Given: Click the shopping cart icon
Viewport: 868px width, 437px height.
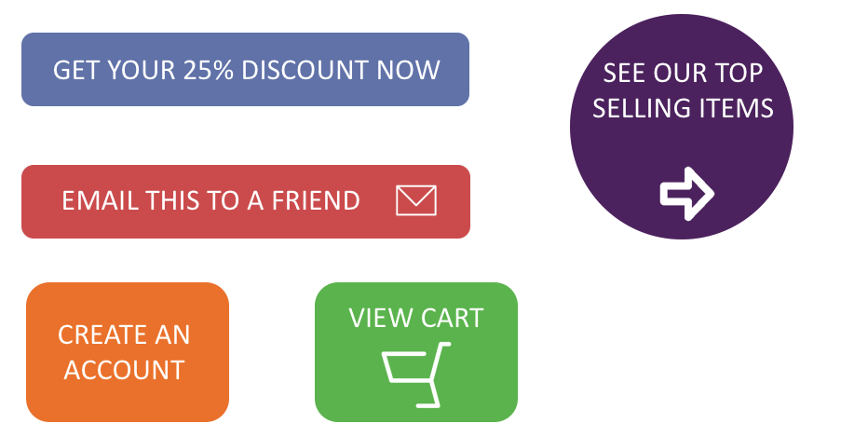Looking at the screenshot, I should tap(416, 375).
